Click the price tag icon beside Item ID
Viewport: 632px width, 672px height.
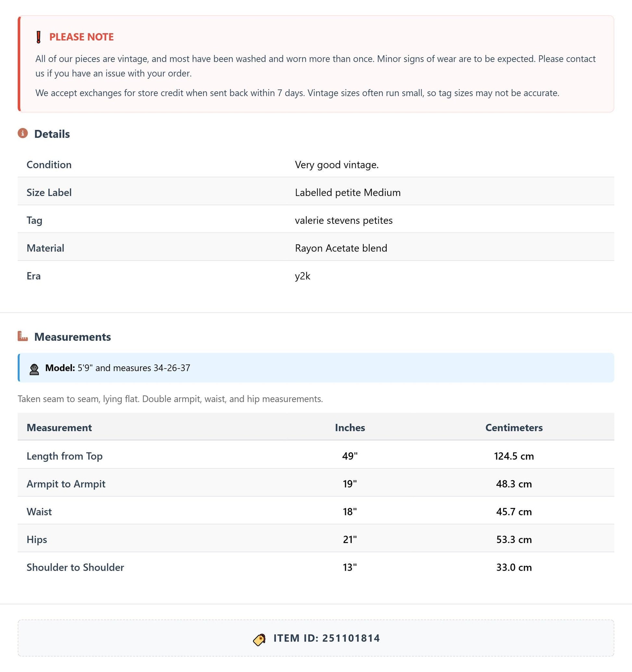coord(259,639)
